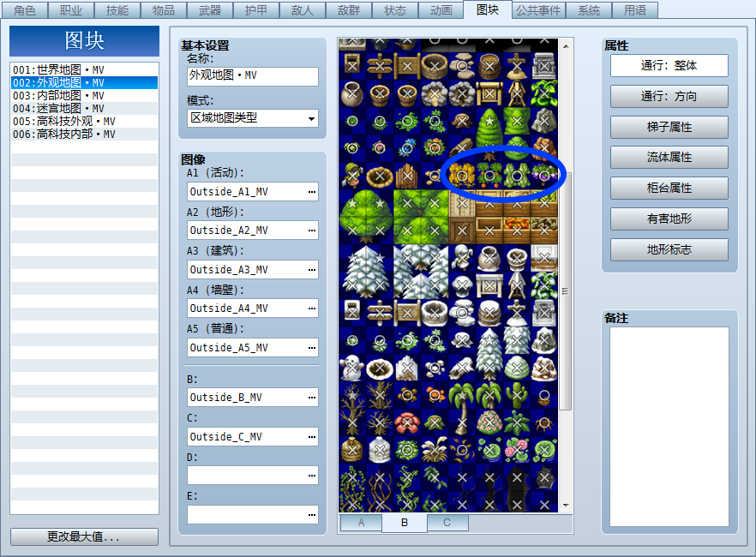
Task: Click tile palette scroll-down arrow
Action: (x=566, y=506)
